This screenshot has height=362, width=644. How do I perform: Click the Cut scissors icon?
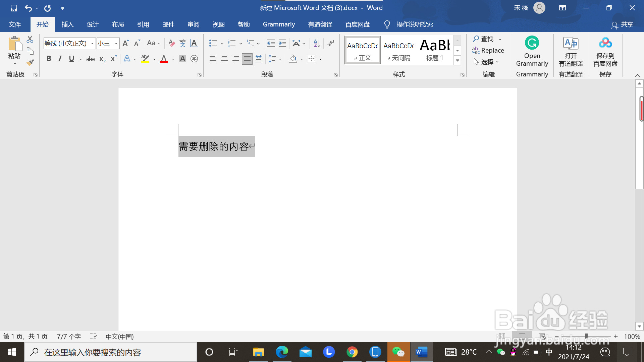click(x=30, y=40)
